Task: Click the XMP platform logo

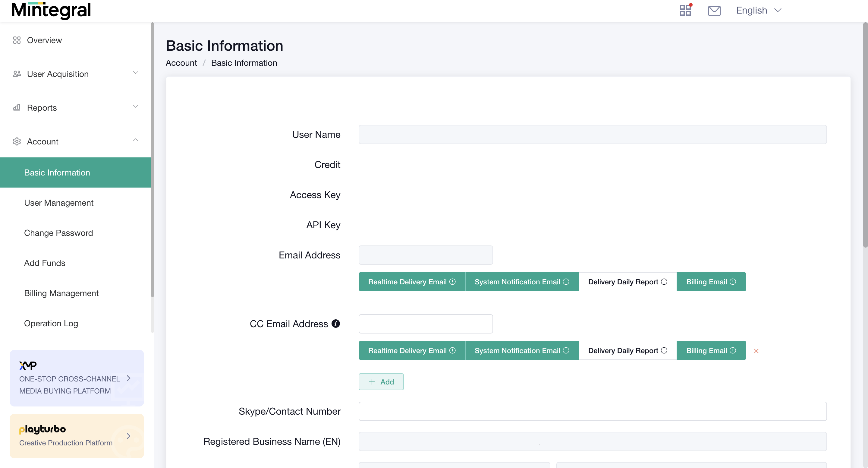Action: tap(28, 365)
